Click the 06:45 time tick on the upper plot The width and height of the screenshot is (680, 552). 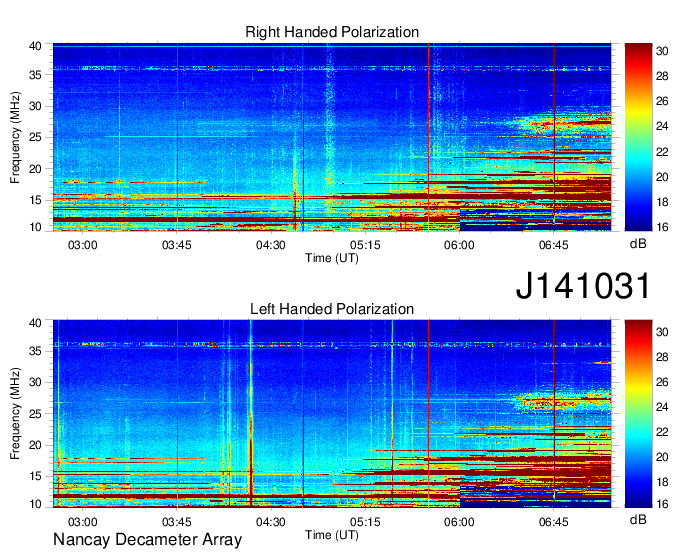coord(553,245)
